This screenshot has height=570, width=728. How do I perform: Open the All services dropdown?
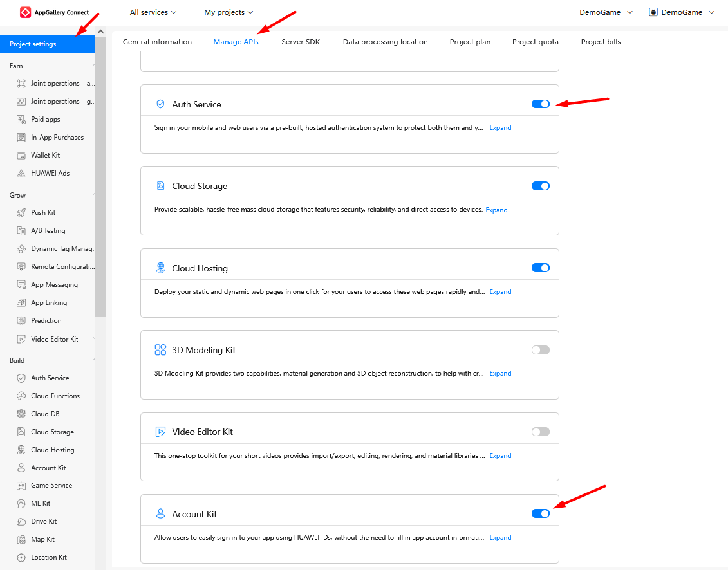click(x=153, y=12)
